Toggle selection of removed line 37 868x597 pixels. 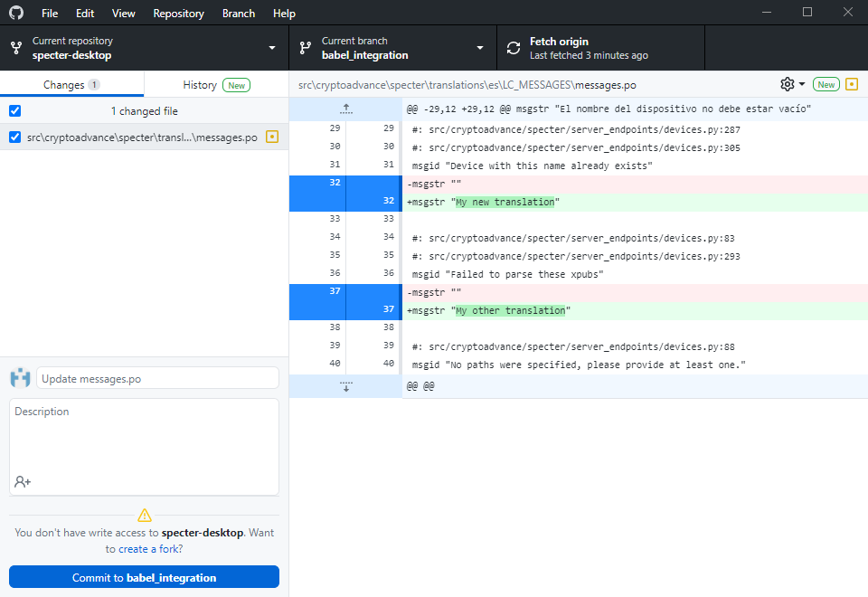[345, 293]
